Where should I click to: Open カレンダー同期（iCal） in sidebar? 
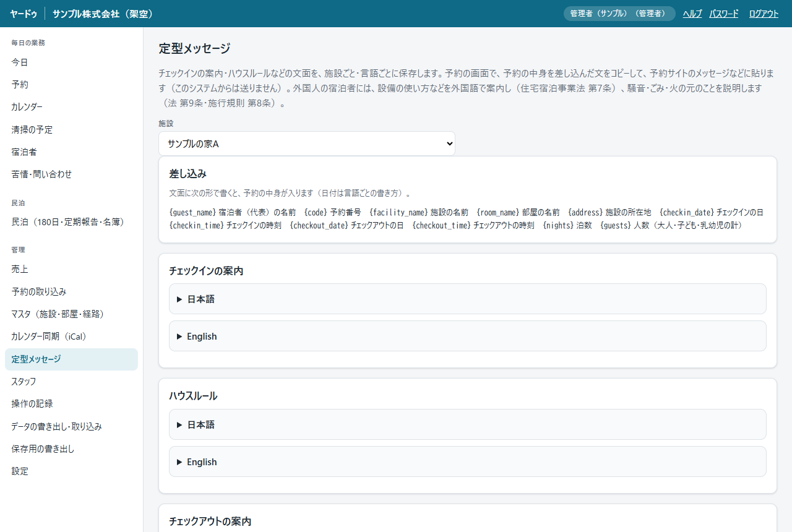click(71, 337)
